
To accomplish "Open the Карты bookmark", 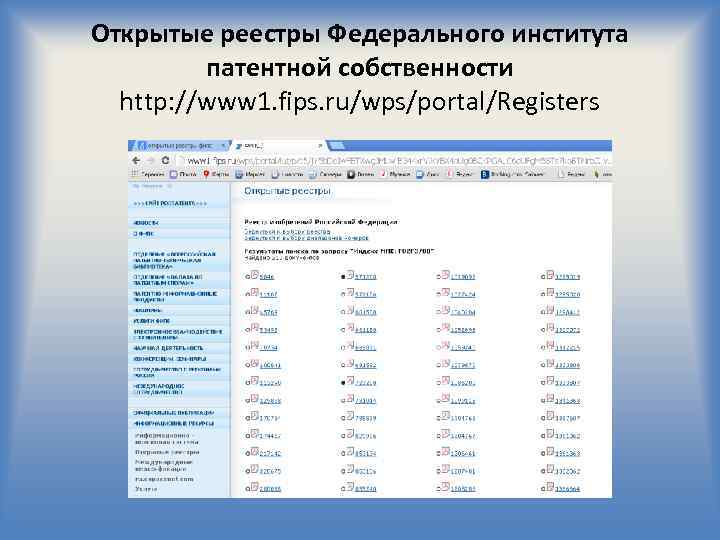I will coord(216,174).
